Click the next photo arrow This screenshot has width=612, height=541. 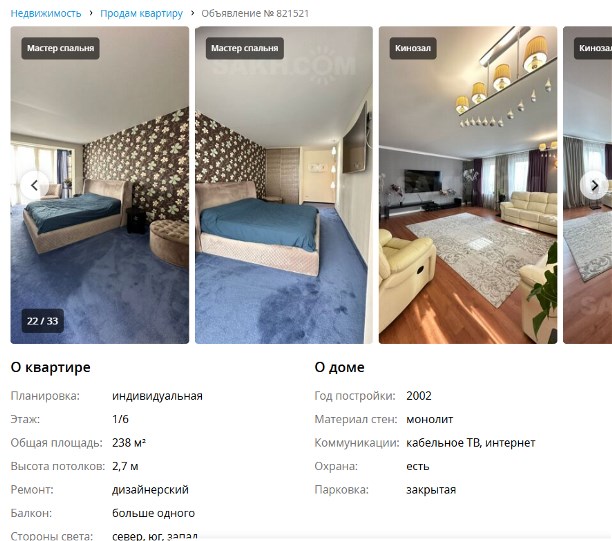click(594, 185)
